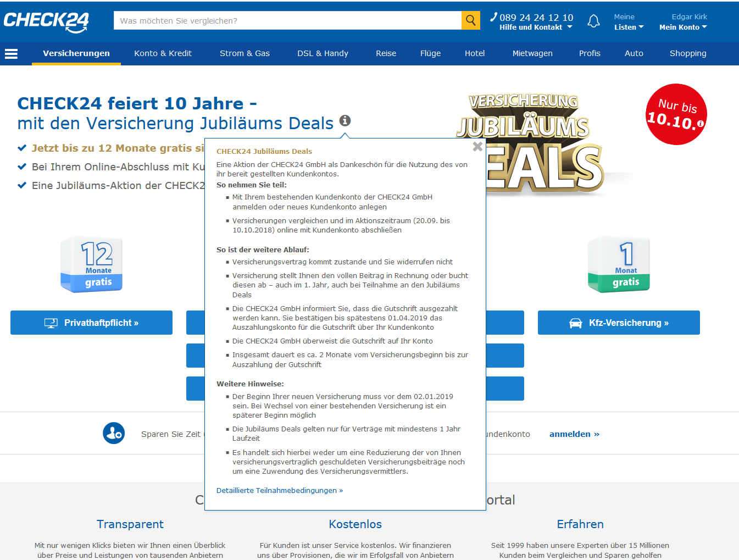Viewport: 739px width, 560px height.
Task: Open the notifications bell icon
Action: point(593,21)
